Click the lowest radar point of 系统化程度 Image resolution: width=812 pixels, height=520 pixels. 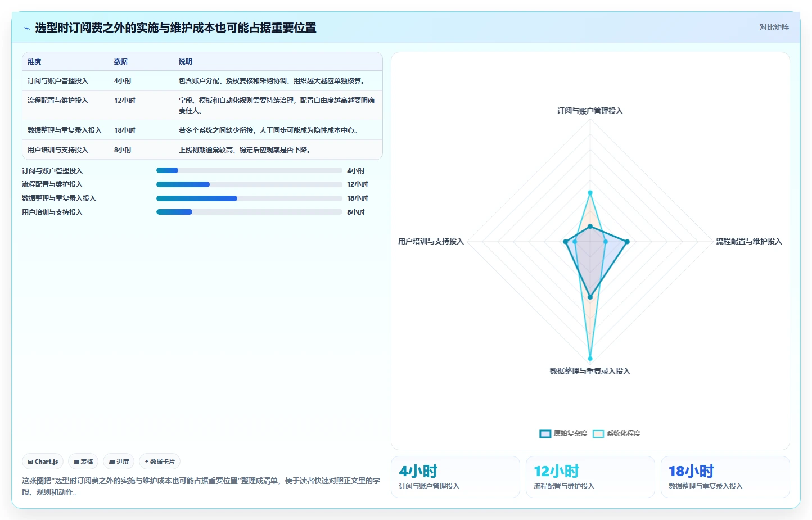[x=590, y=358]
